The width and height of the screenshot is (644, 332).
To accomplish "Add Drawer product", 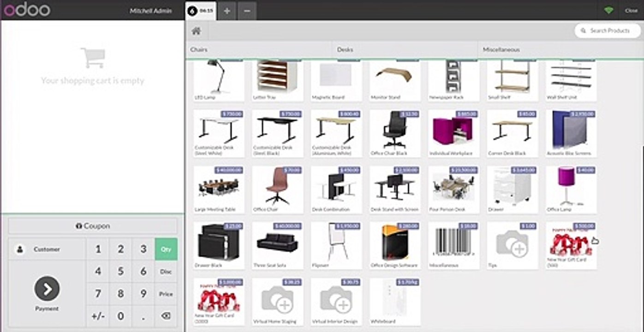I will [x=513, y=190].
